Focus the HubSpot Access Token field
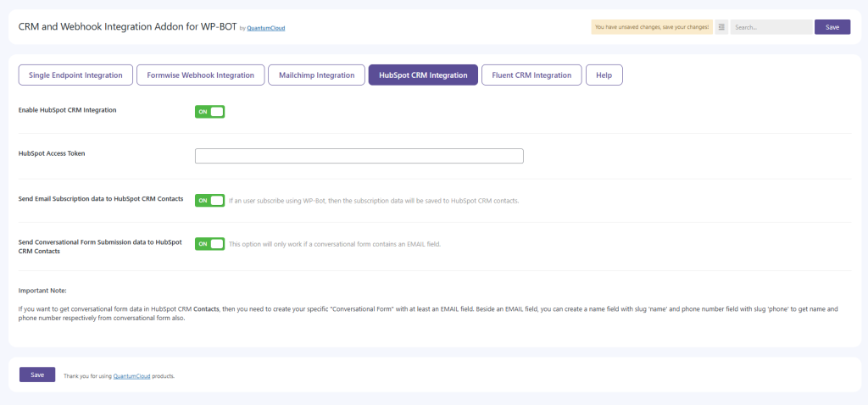This screenshot has width=868, height=405. pos(359,156)
